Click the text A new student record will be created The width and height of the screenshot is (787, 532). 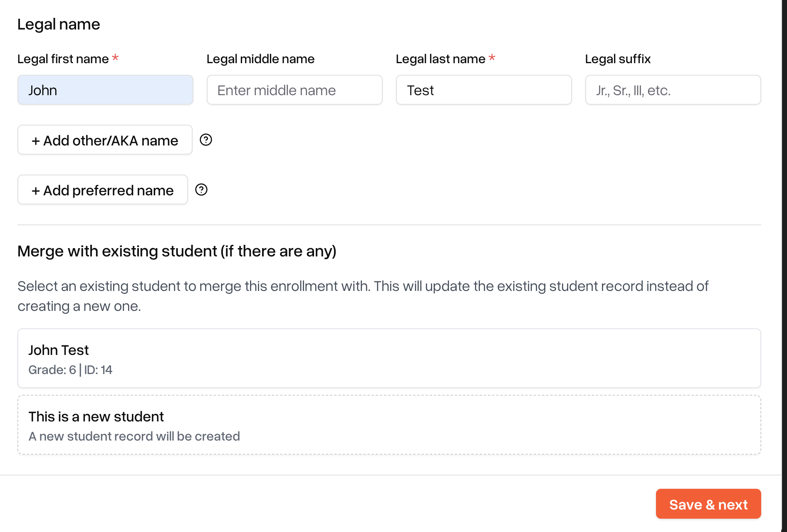[x=134, y=436]
